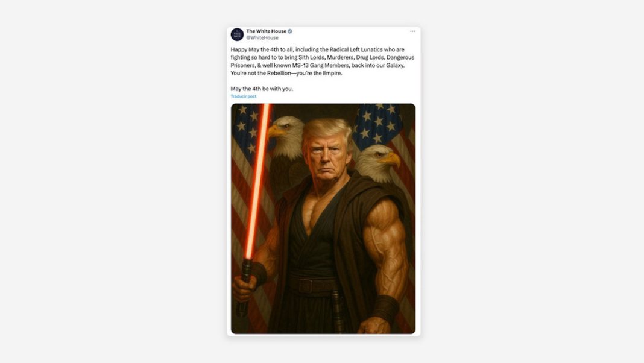This screenshot has width=644, height=363.
Task: Click the star field of right flag
Action: pyautogui.click(x=377, y=123)
